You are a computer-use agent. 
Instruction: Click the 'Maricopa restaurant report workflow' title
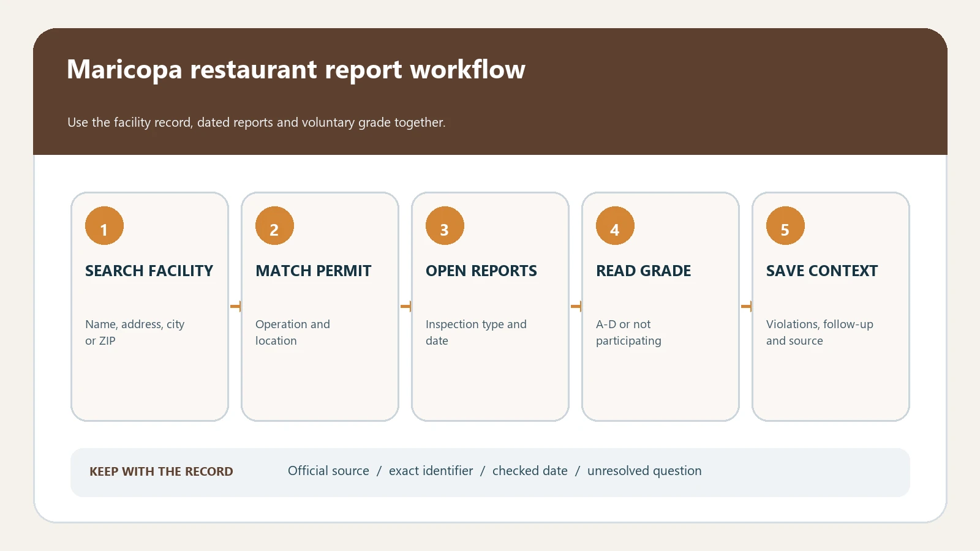[x=296, y=70]
